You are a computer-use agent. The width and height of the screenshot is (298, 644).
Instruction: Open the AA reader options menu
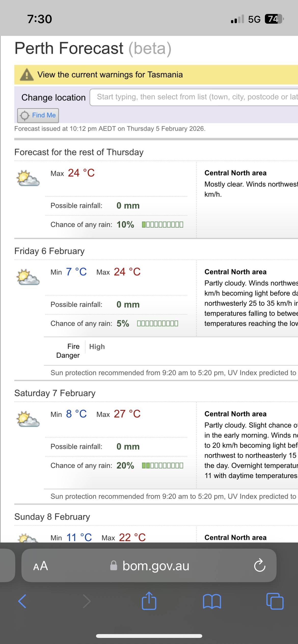40,566
